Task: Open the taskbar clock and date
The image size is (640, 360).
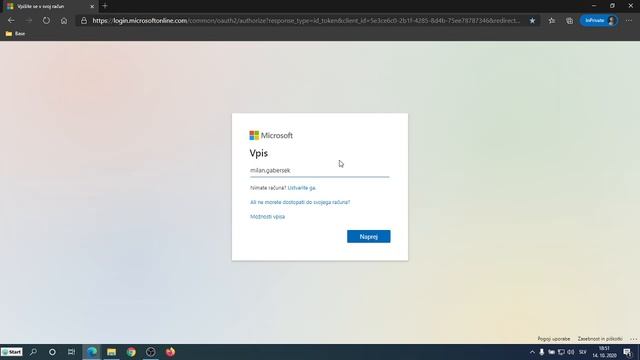Action: [x=604, y=352]
